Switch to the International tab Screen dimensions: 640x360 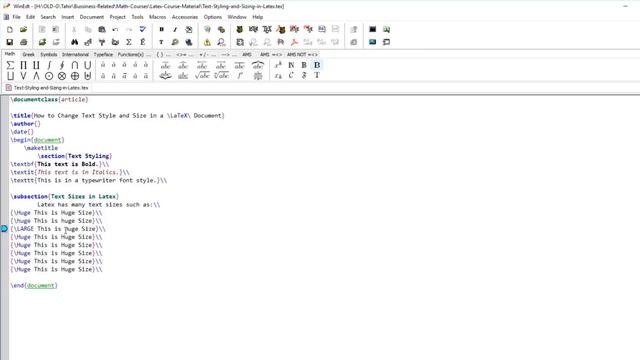pos(75,54)
